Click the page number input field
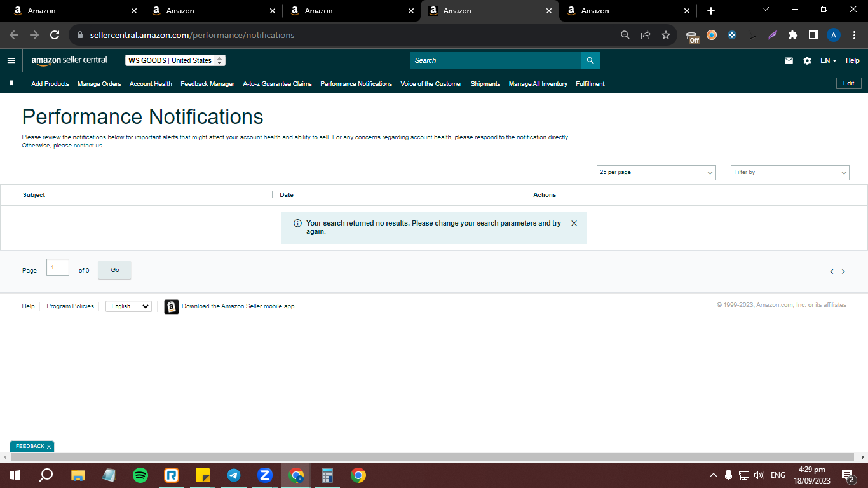Viewport: 868px width, 488px height. (58, 268)
